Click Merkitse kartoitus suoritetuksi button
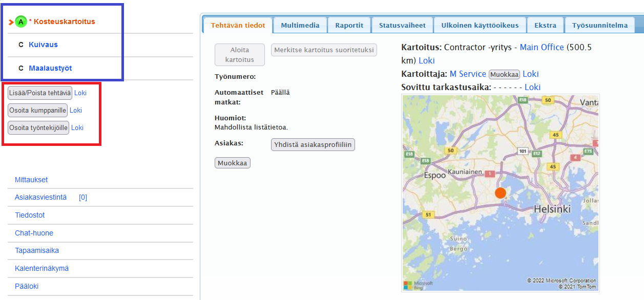The height and width of the screenshot is (300, 644). pos(324,50)
